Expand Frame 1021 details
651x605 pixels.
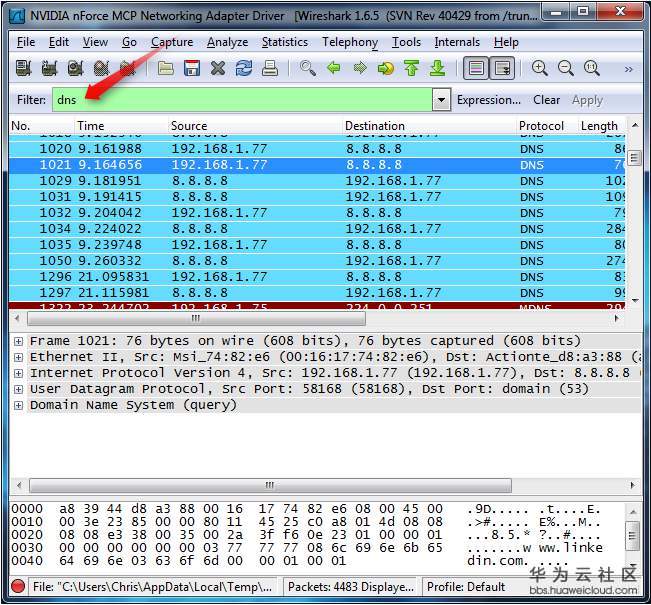coord(18,341)
